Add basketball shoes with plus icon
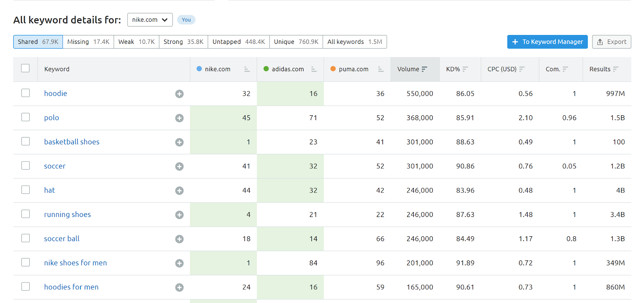 180,142
